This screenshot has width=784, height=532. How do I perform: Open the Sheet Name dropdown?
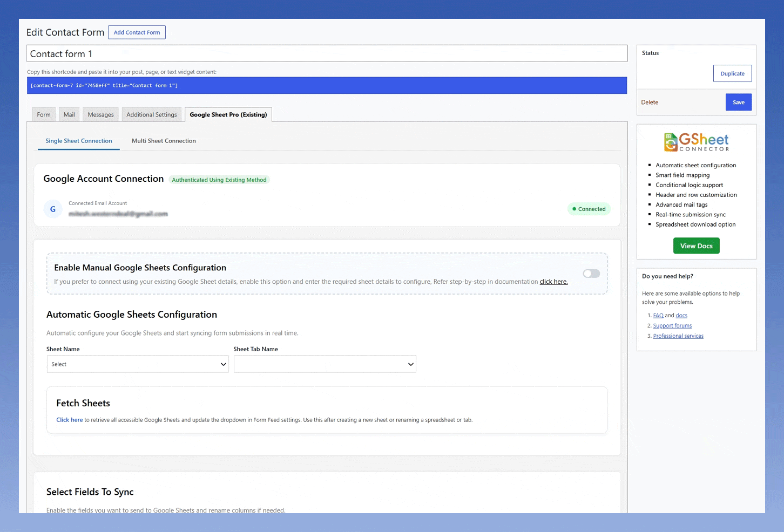(x=138, y=364)
